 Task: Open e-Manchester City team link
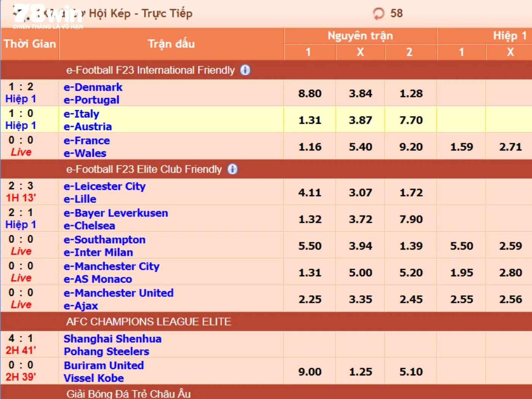(x=112, y=266)
